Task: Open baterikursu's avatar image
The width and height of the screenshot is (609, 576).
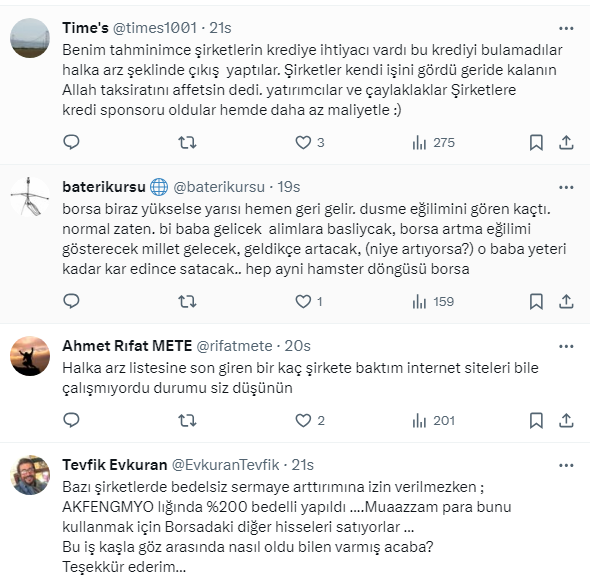Action: [x=30, y=196]
